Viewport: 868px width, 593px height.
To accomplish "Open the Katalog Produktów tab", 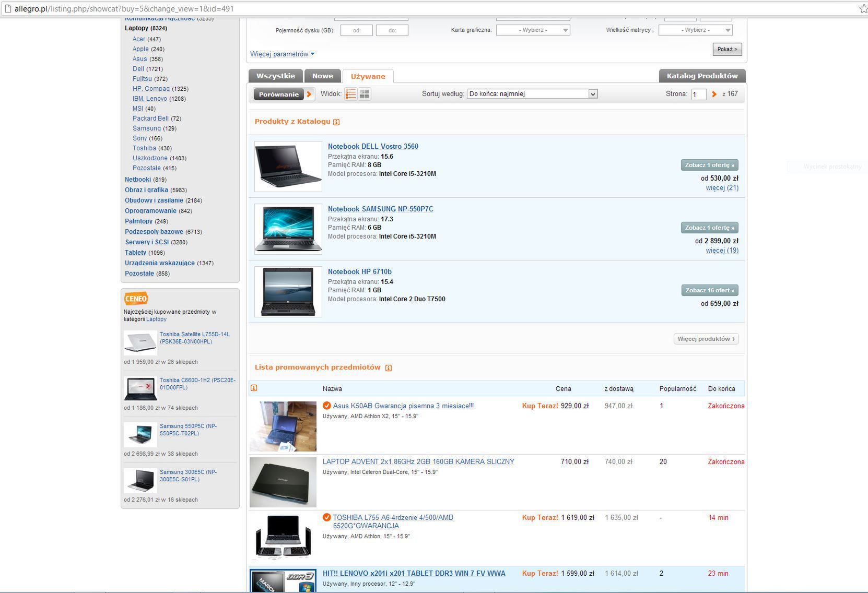I will point(702,76).
